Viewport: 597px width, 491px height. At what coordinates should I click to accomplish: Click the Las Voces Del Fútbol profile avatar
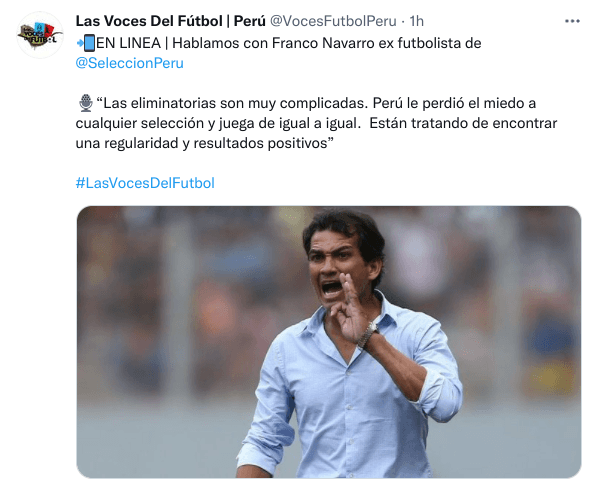pos(40,35)
